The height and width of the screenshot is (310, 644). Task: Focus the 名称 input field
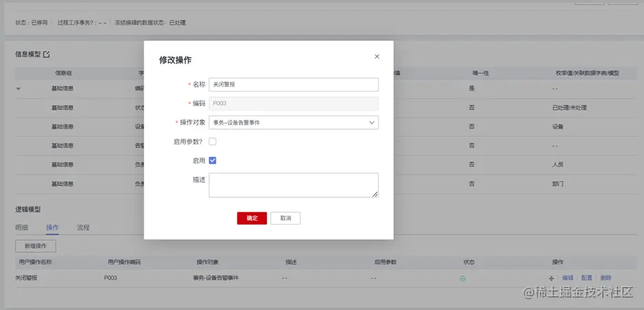click(294, 85)
